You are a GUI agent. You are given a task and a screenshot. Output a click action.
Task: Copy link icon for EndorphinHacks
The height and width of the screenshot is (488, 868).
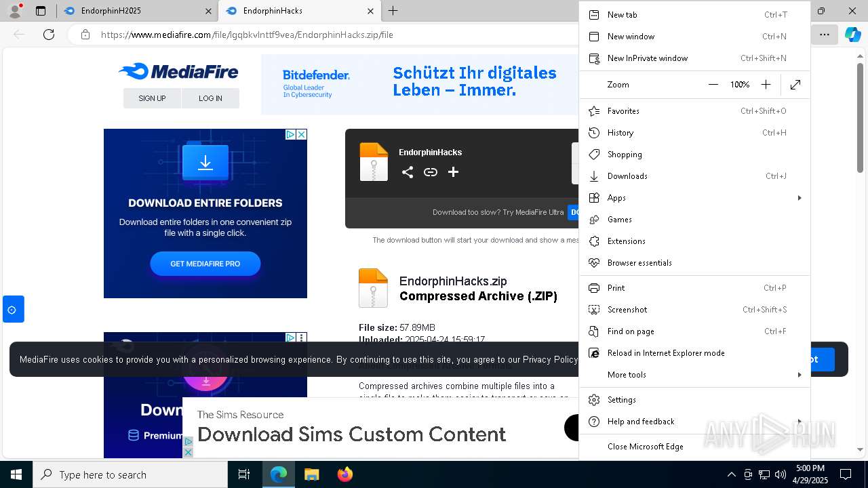click(x=430, y=172)
